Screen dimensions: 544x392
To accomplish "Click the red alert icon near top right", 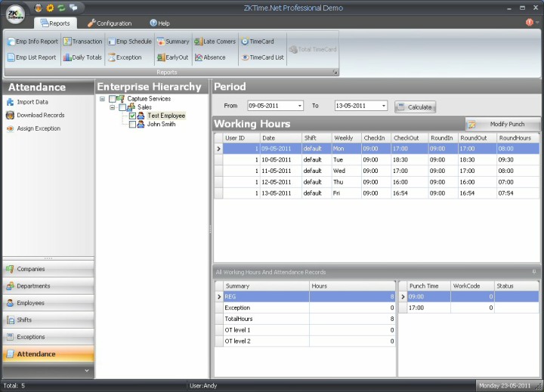I will point(530,22).
